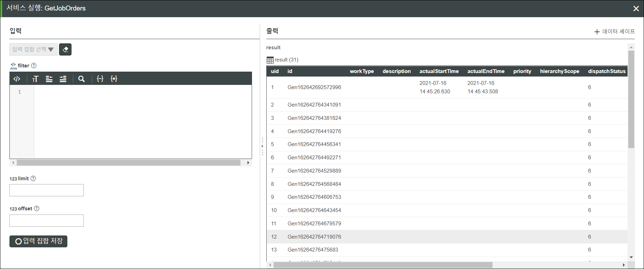Click the actualEndTime column header

[x=486, y=71]
